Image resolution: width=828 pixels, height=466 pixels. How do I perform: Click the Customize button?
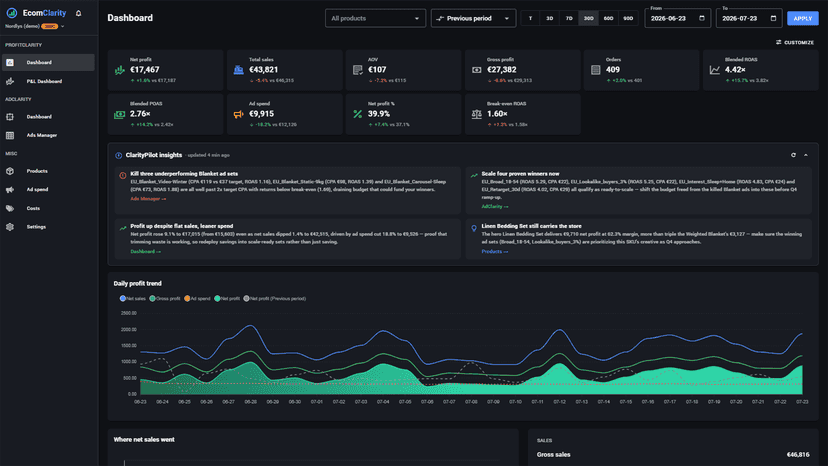pos(795,42)
